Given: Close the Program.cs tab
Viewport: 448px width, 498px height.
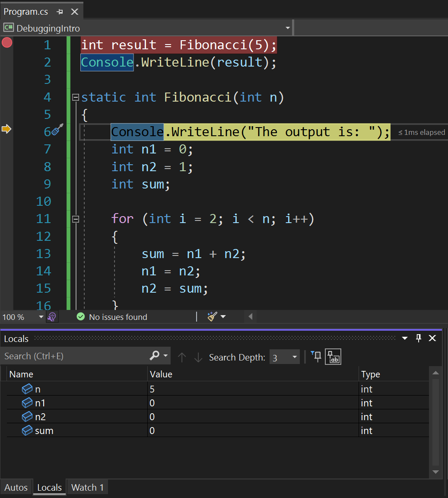Looking at the screenshot, I should (75, 12).
